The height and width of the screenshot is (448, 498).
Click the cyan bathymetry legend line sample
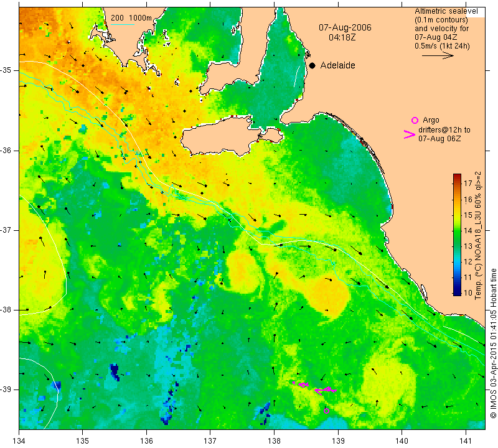[122, 24]
